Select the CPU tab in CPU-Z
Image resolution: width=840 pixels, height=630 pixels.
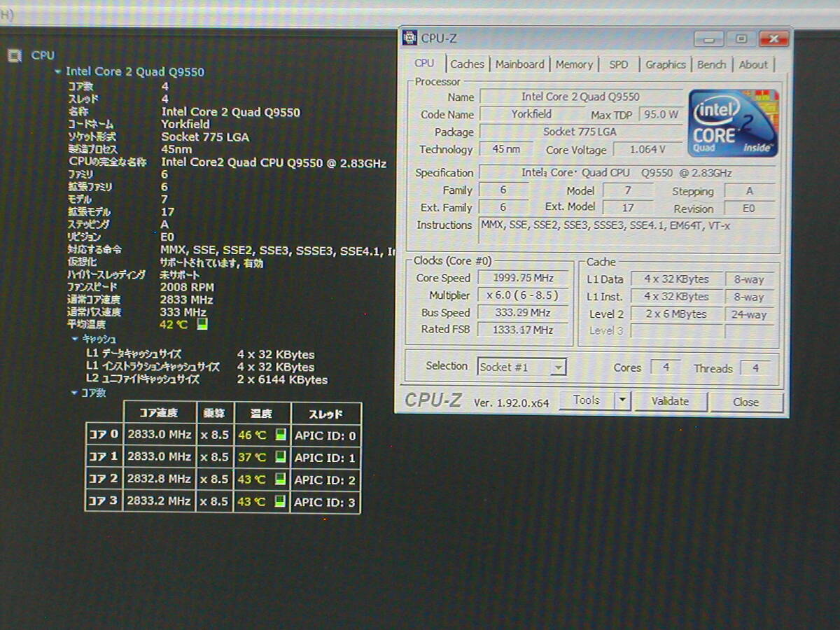[424, 63]
